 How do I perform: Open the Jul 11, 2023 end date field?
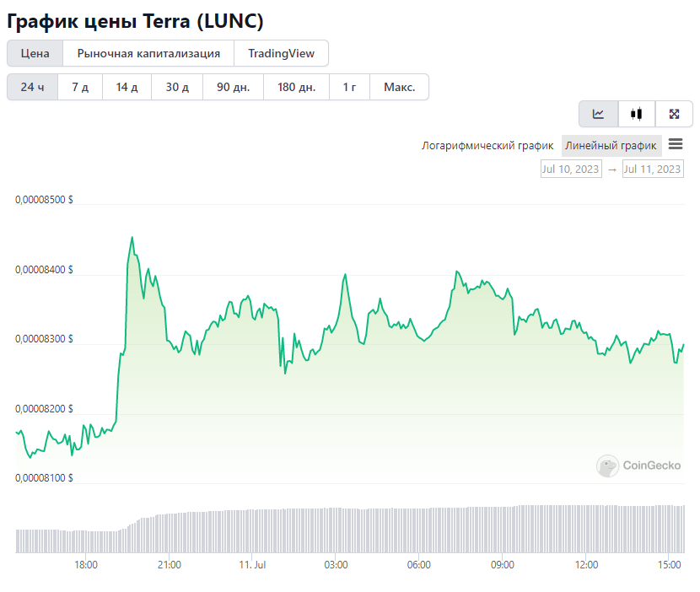point(653,170)
